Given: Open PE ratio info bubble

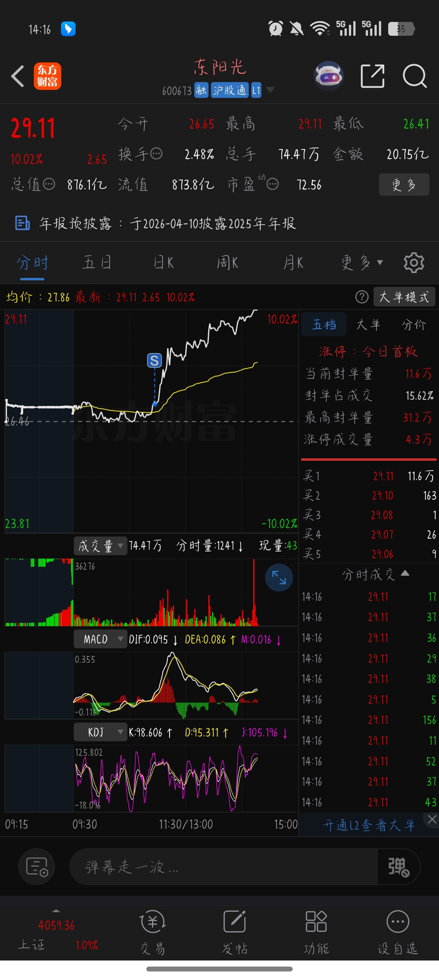Looking at the screenshot, I should point(273,184).
